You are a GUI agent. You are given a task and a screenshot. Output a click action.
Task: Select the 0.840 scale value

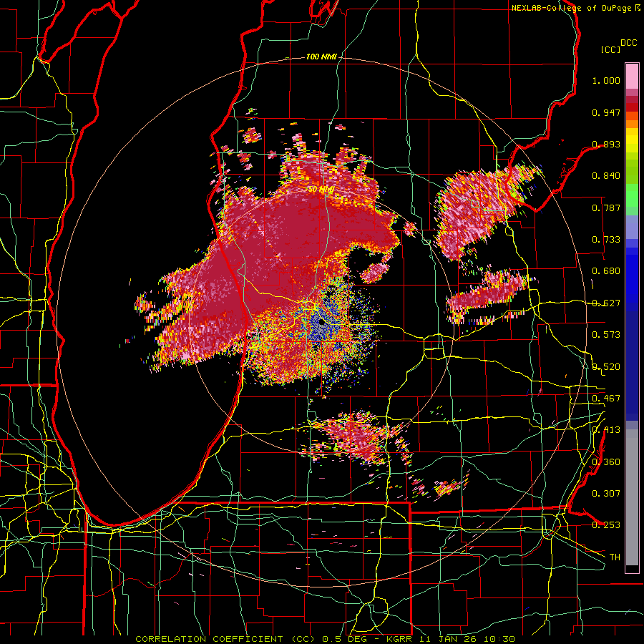[606, 176]
